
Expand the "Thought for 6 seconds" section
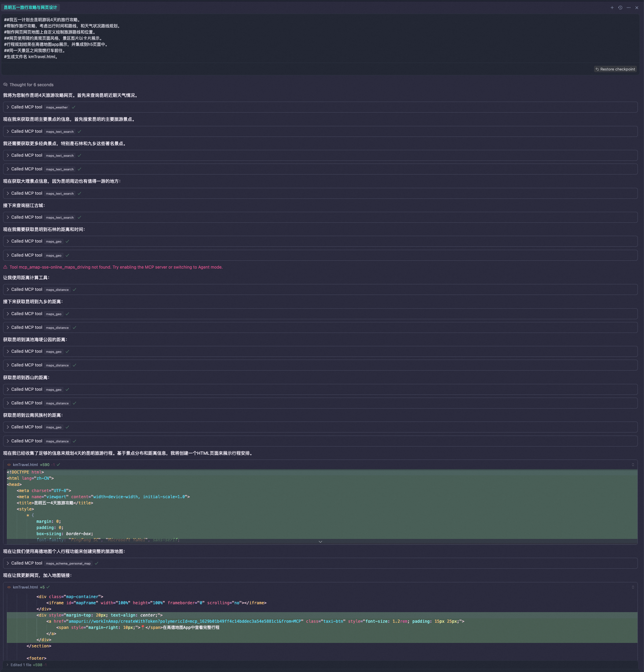pos(31,85)
